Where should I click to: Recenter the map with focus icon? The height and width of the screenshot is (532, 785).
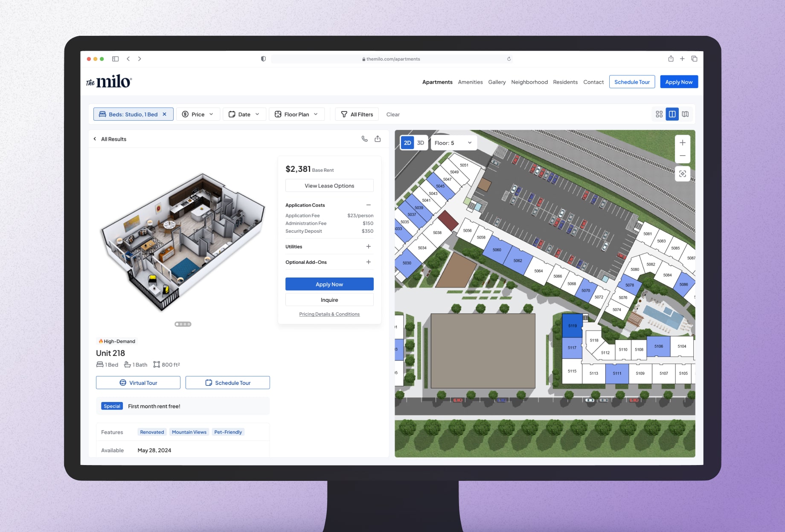[683, 174]
